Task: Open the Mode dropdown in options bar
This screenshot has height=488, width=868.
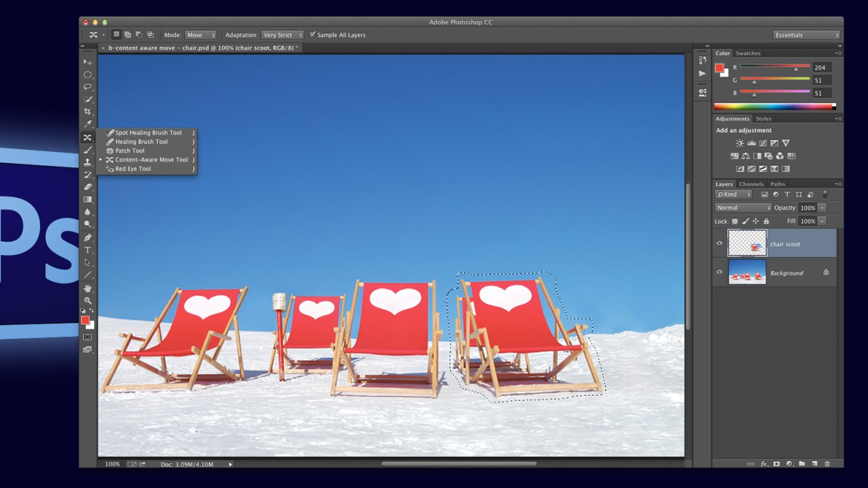Action: [200, 35]
